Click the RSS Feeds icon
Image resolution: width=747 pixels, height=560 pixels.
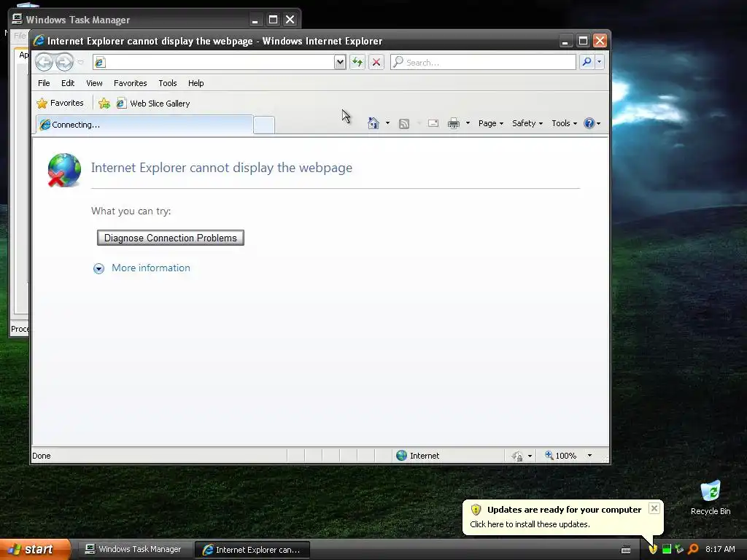click(x=404, y=124)
